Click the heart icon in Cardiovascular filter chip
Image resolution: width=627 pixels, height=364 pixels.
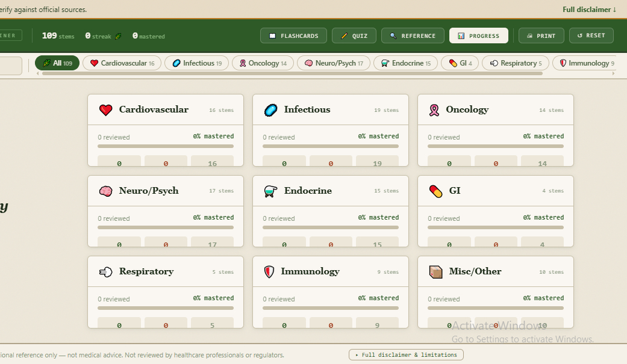point(95,63)
